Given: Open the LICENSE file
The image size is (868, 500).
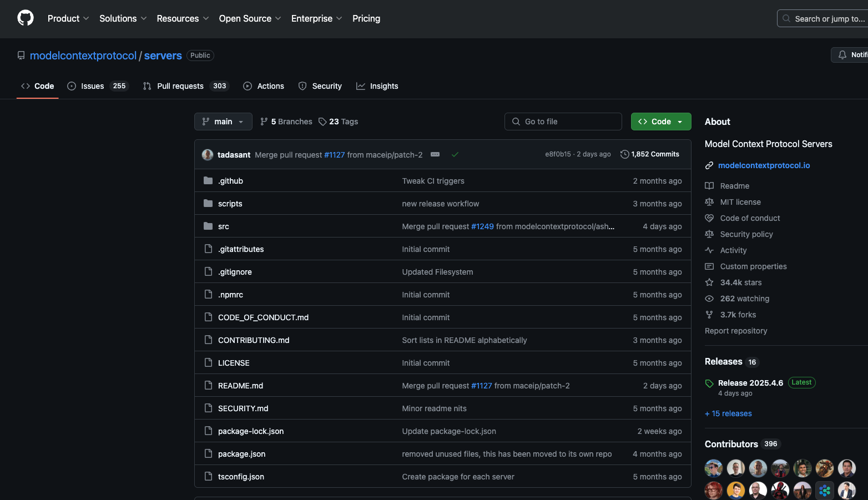Looking at the screenshot, I should [x=234, y=363].
